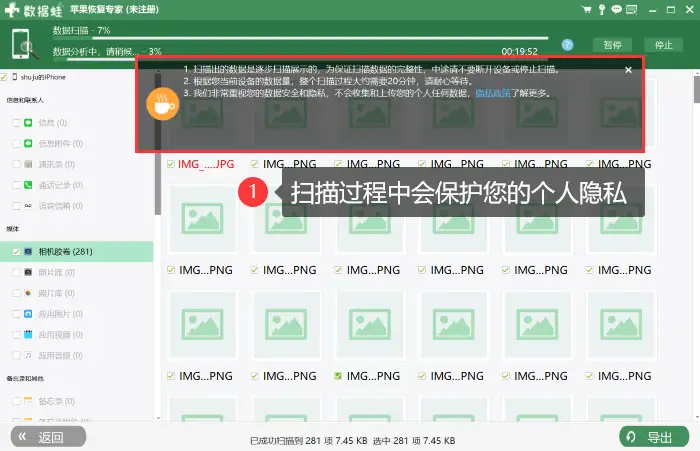The height and width of the screenshot is (451, 700).
Task: Click the 信息附件 attachment icon
Action: pyautogui.click(x=28, y=143)
